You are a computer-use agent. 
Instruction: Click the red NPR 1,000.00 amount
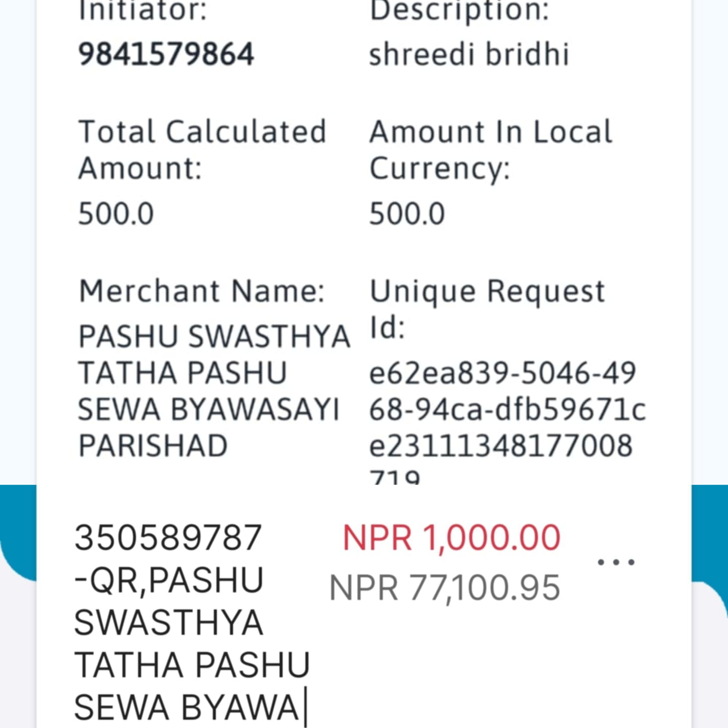[451, 538]
